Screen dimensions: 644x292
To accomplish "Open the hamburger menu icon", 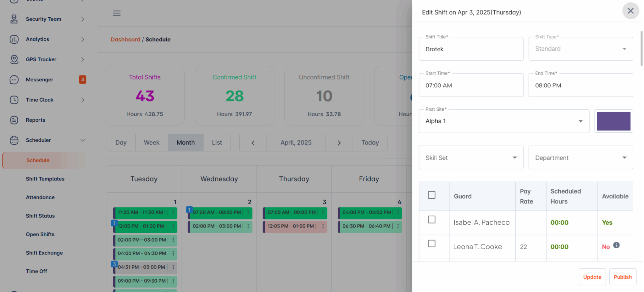I will (117, 13).
